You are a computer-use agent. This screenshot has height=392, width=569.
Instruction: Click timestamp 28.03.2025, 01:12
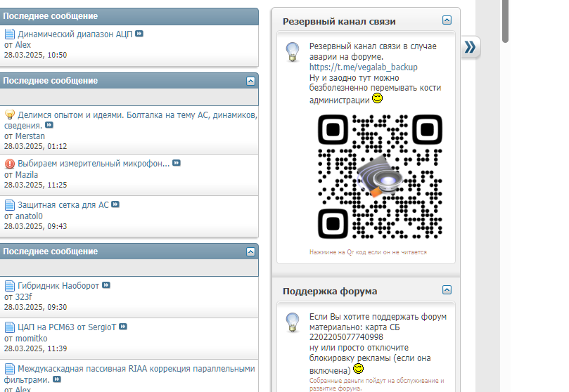click(x=36, y=146)
